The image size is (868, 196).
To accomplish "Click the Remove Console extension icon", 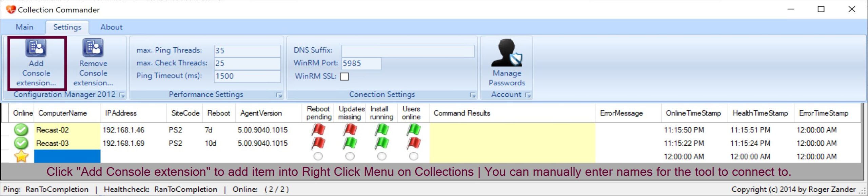I will point(93,48).
